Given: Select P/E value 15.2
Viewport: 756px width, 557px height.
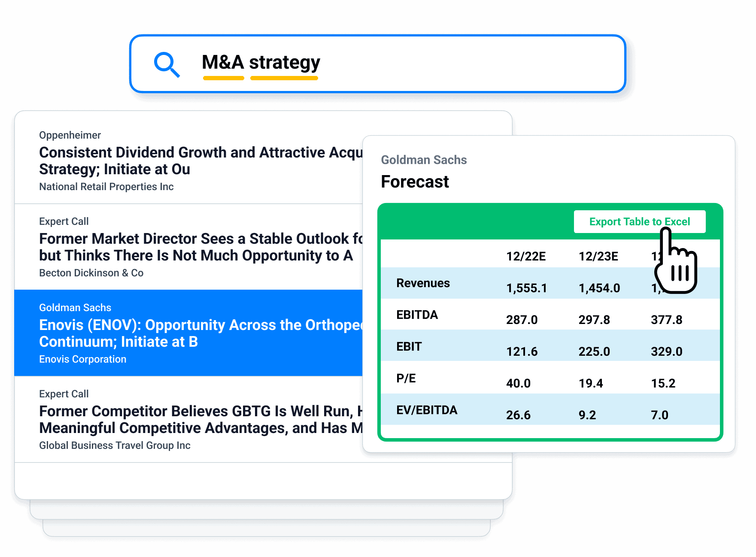Looking at the screenshot, I should (x=663, y=383).
